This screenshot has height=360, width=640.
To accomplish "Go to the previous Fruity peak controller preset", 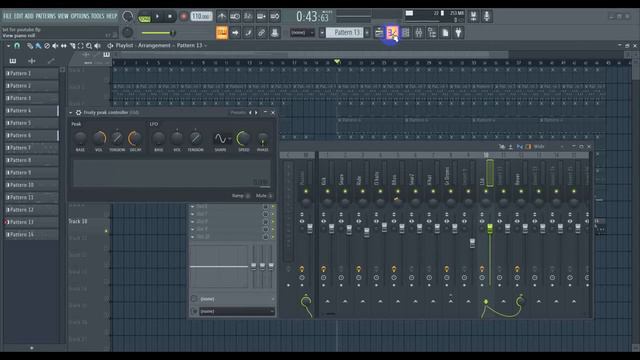I will pyautogui.click(x=250, y=113).
